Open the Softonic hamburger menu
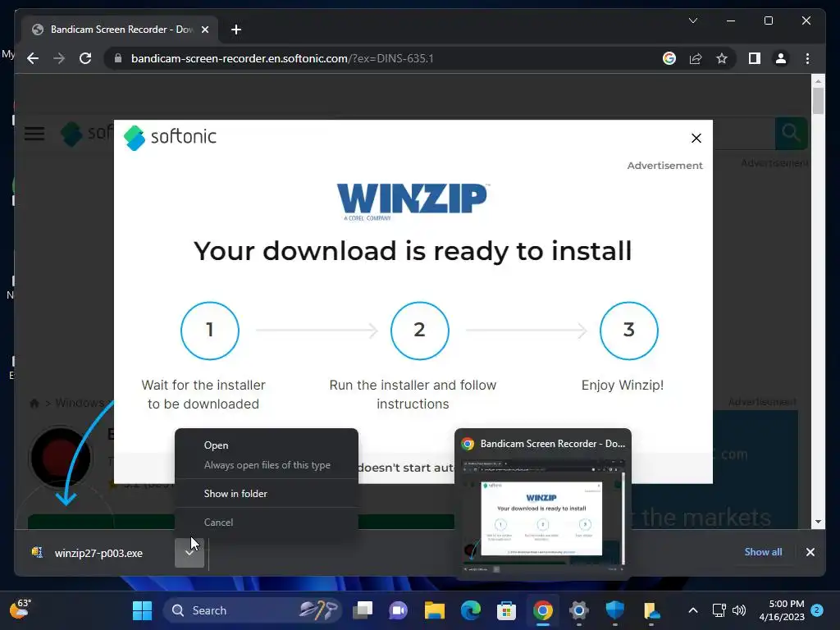840x630 pixels. coord(34,134)
